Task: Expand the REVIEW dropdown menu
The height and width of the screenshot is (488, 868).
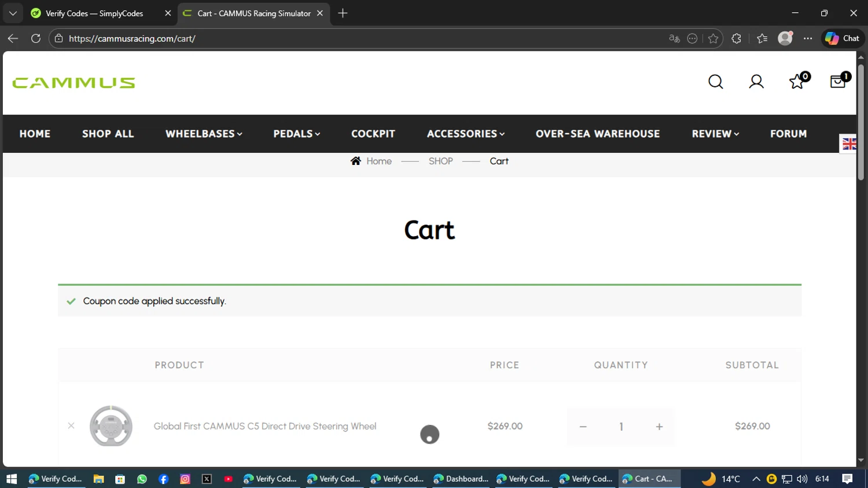Action: [716, 134]
